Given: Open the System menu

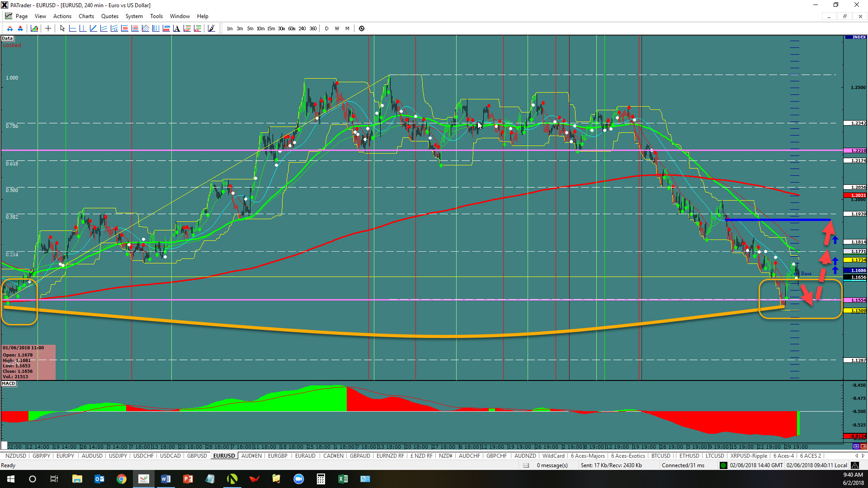Looking at the screenshot, I should tap(134, 16).
